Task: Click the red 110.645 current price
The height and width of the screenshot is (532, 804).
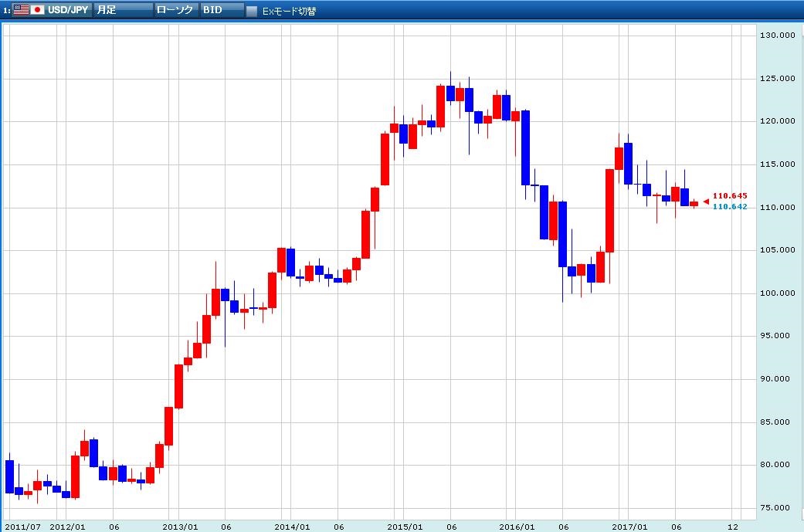Action: 730,196
